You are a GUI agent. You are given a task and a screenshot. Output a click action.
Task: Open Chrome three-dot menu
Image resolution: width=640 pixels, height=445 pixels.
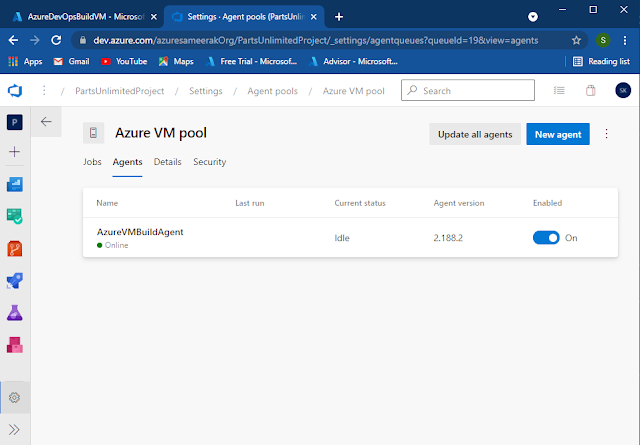[625, 40]
